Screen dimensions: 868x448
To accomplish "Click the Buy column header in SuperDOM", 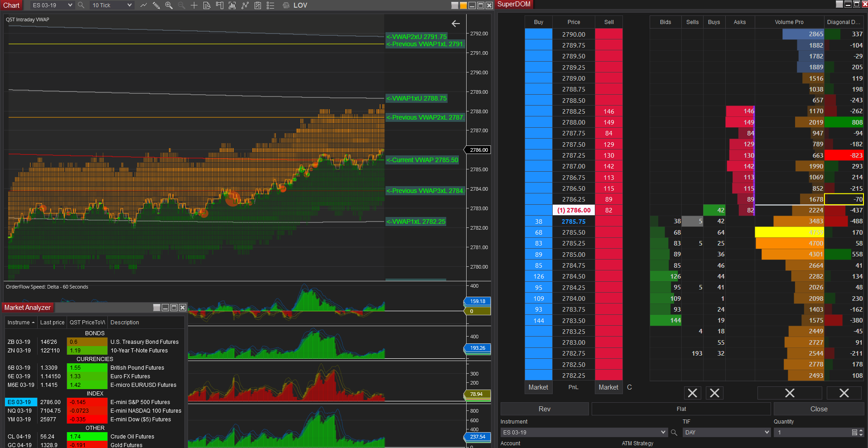I will pyautogui.click(x=539, y=22).
